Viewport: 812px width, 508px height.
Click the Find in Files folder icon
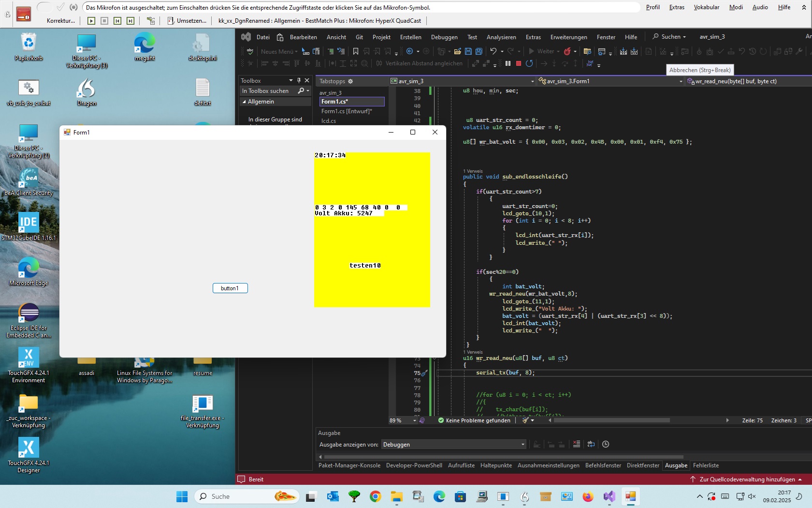[x=588, y=51]
